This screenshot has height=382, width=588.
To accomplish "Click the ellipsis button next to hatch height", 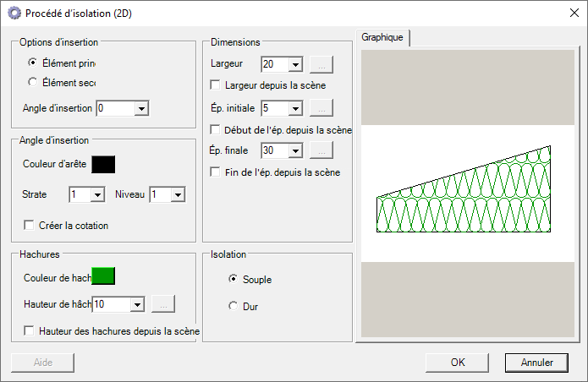I will [x=162, y=304].
